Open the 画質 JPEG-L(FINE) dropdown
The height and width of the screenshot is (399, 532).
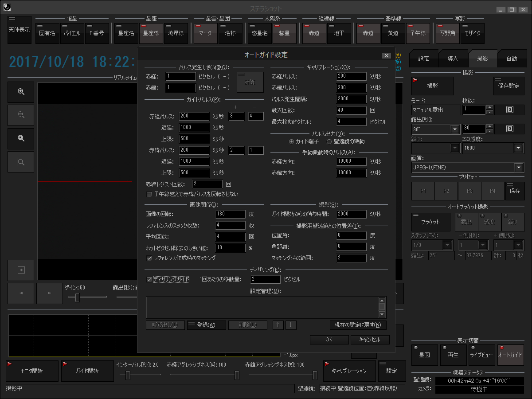coord(519,168)
